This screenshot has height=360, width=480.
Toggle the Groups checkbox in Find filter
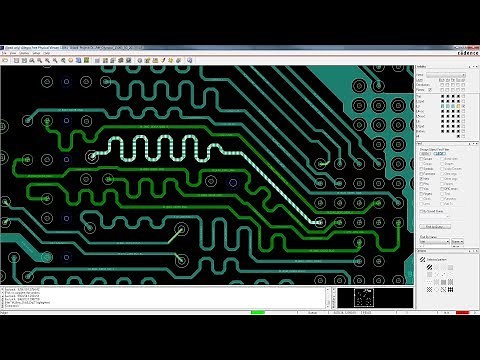(x=421, y=159)
